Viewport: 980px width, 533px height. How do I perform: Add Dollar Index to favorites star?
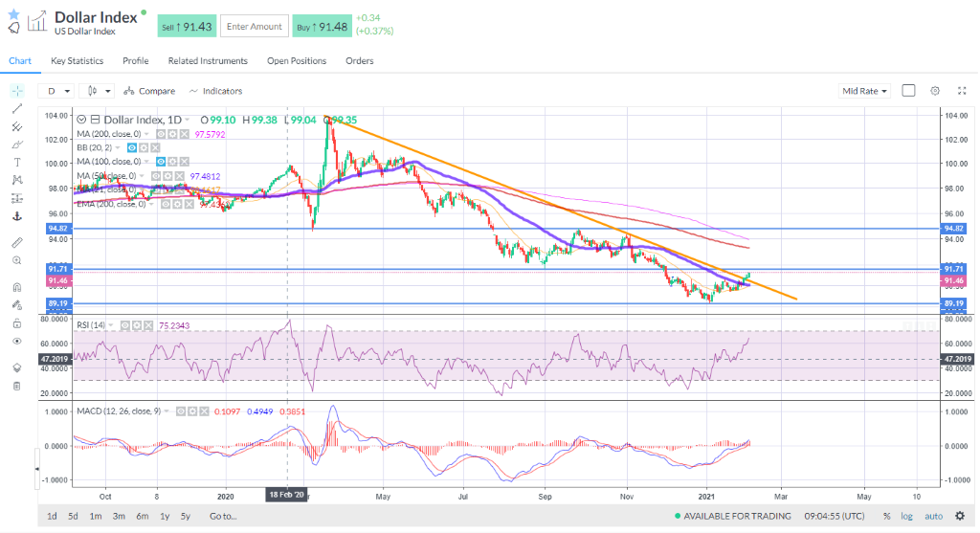[13, 14]
